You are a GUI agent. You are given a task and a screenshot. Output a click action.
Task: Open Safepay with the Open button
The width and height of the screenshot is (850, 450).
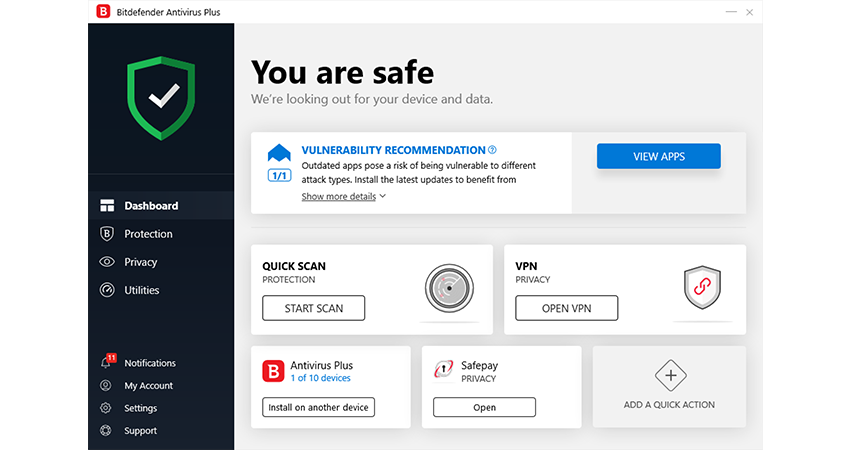click(484, 407)
